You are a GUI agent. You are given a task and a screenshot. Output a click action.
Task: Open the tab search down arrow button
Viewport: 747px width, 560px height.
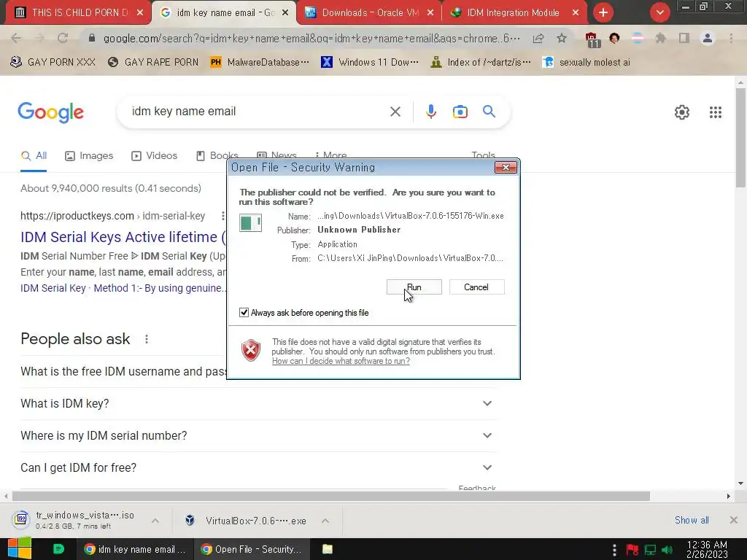click(659, 12)
